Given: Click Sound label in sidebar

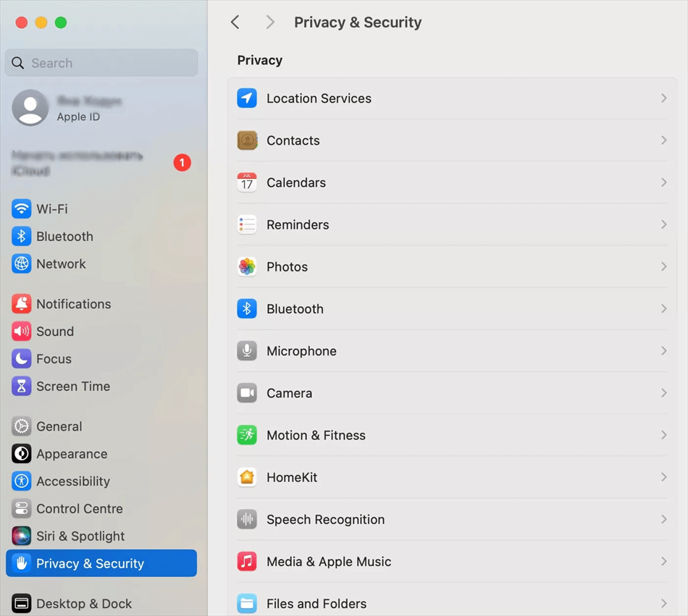Looking at the screenshot, I should point(55,332).
